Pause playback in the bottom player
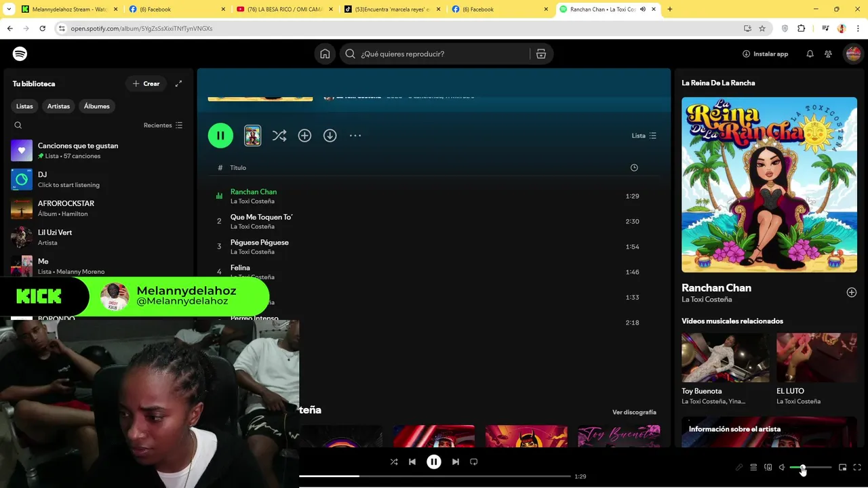 click(x=434, y=462)
